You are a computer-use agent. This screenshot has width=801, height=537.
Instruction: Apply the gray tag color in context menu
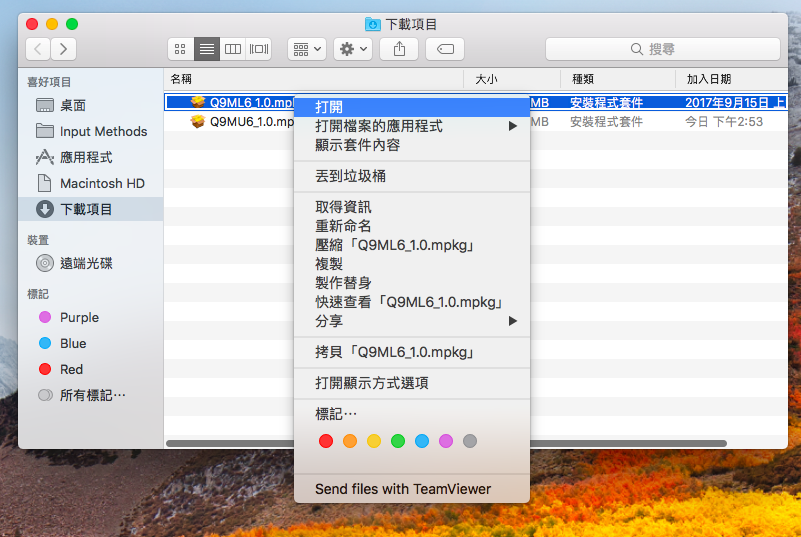pos(470,441)
